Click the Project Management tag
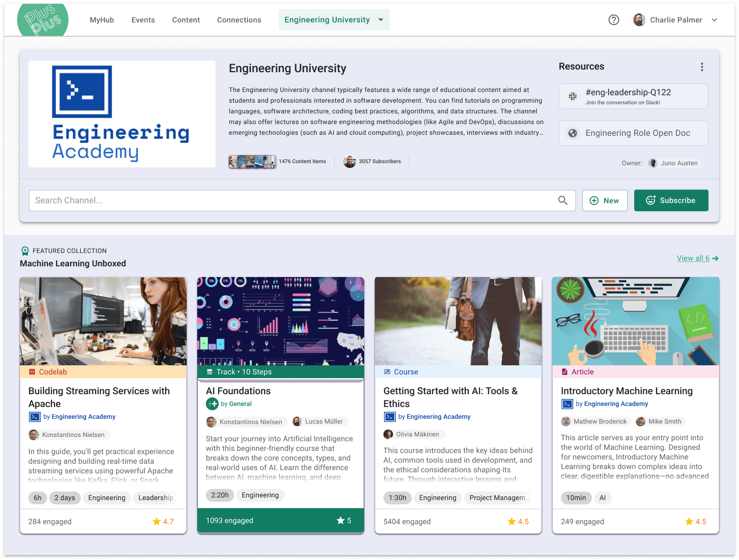The image size is (739, 560). [497, 498]
